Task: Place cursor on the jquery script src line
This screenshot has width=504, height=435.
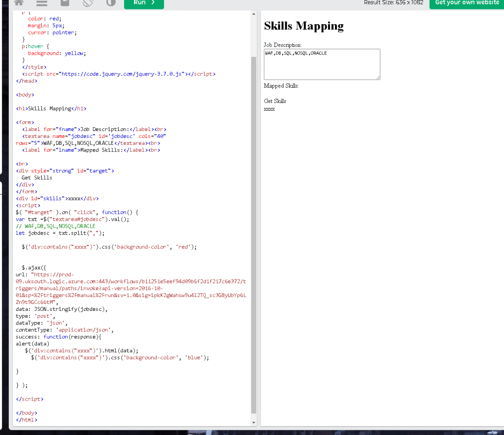Action: pos(119,74)
